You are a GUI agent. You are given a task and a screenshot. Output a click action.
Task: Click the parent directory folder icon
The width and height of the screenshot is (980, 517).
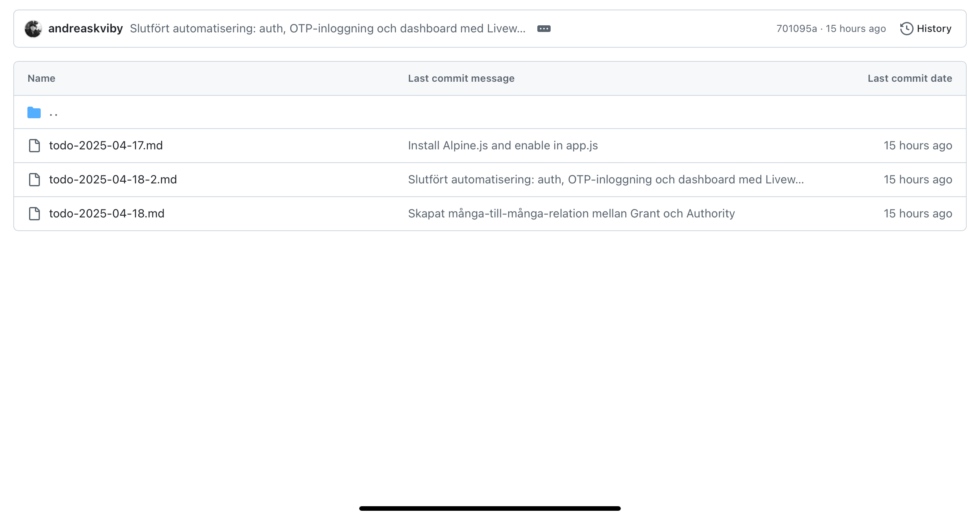pyautogui.click(x=34, y=112)
